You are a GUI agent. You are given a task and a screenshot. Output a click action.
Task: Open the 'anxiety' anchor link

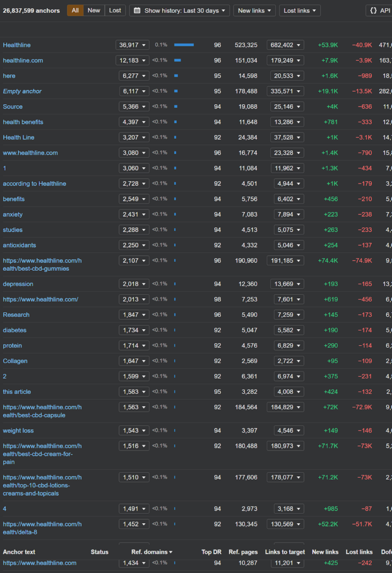[x=13, y=214]
